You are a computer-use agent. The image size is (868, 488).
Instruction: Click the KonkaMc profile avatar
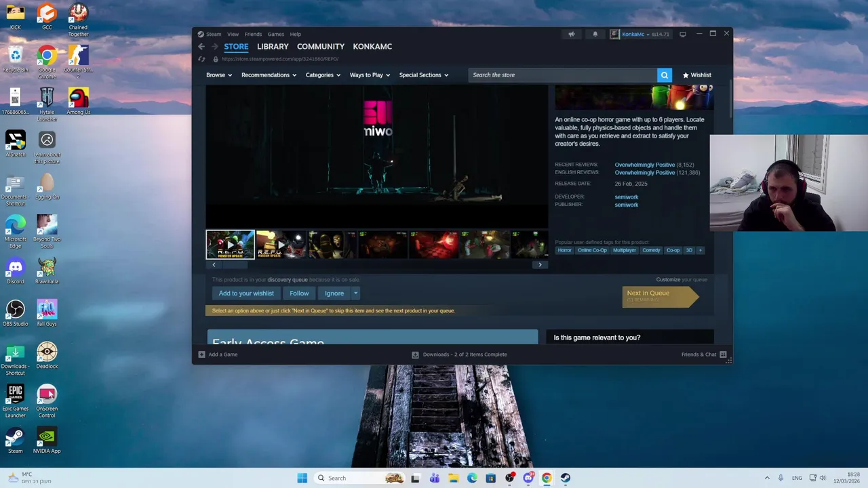pyautogui.click(x=614, y=34)
